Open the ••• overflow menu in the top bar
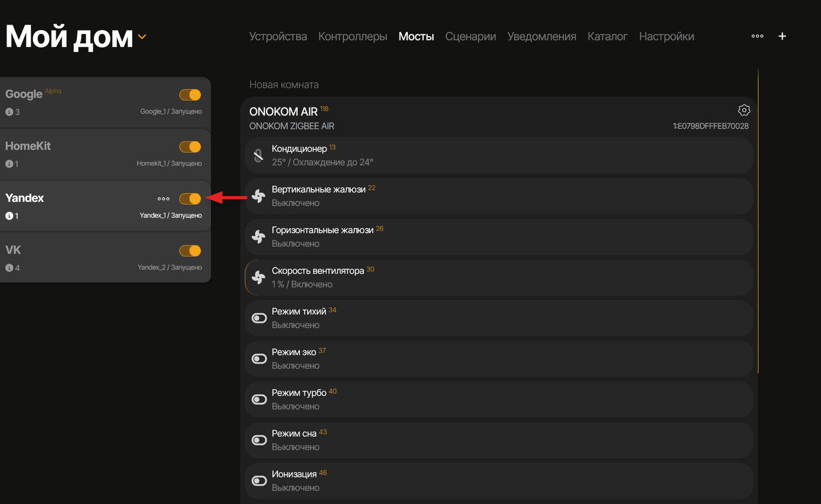This screenshot has height=504, width=821. [757, 36]
